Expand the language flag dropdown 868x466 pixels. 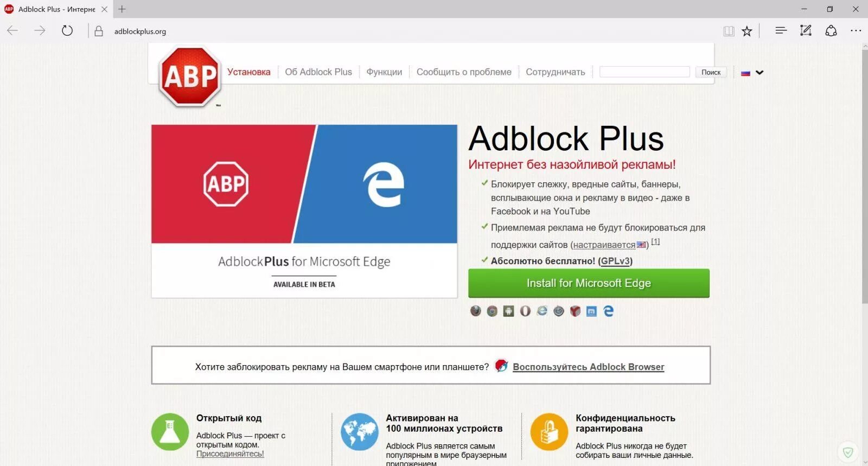coord(752,72)
